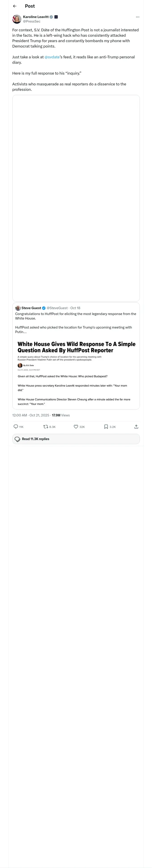Open the @svdate mention link
The height and width of the screenshot is (868, 152).
[52, 57]
